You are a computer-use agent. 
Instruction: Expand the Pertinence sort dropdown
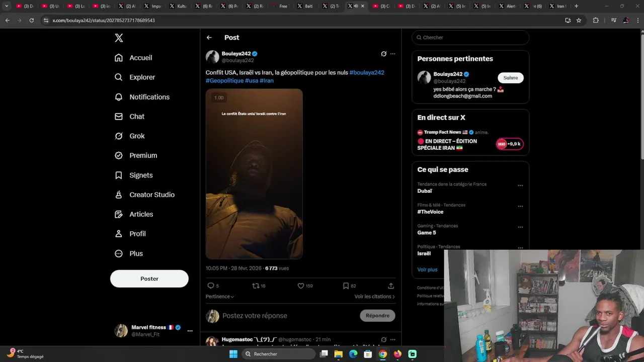220,297
